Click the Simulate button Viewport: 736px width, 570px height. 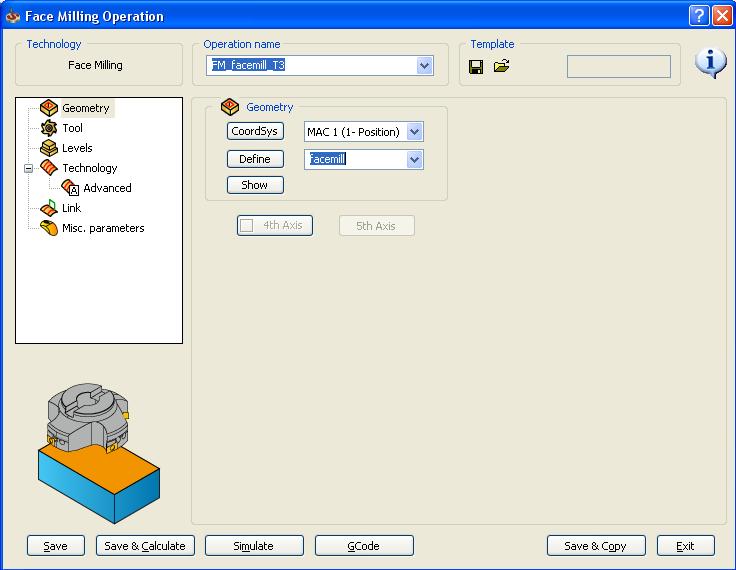pyautogui.click(x=254, y=546)
